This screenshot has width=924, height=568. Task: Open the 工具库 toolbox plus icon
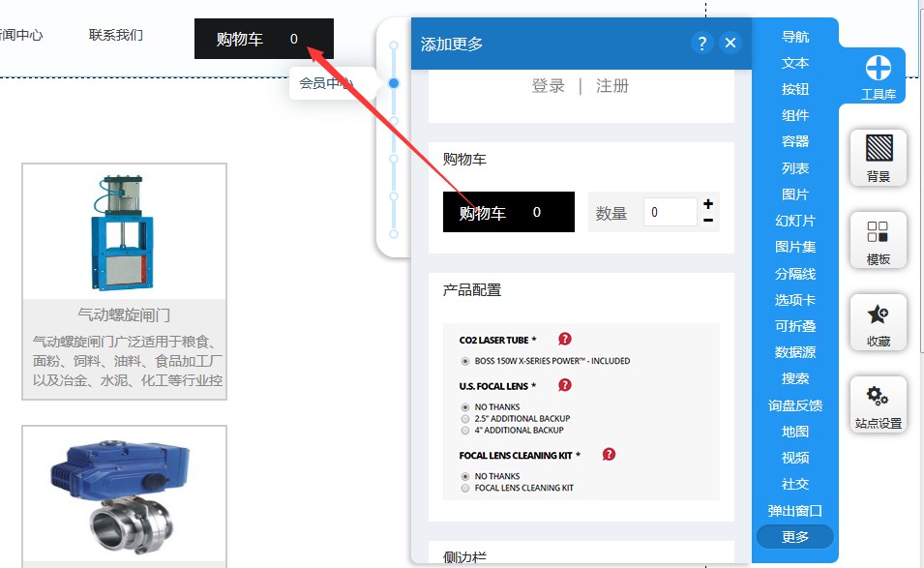pyautogui.click(x=878, y=68)
